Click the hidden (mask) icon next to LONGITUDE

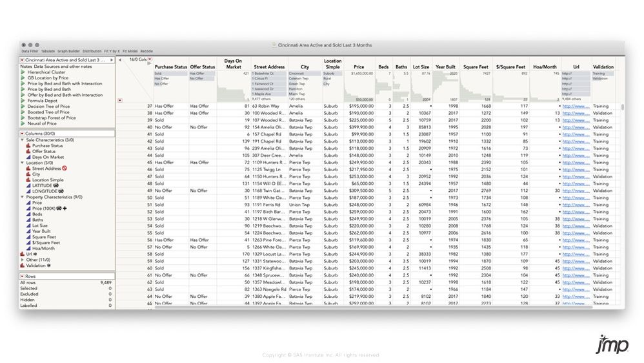coord(61,191)
